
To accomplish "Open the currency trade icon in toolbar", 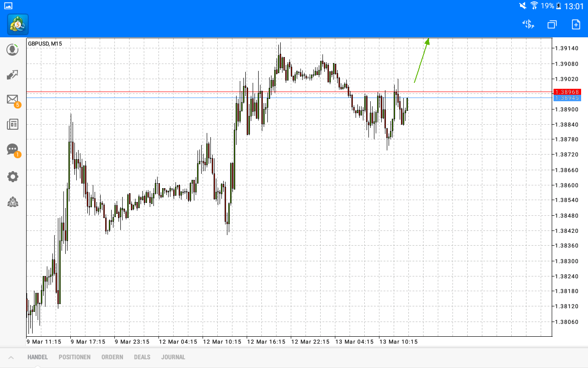I will coord(528,24).
